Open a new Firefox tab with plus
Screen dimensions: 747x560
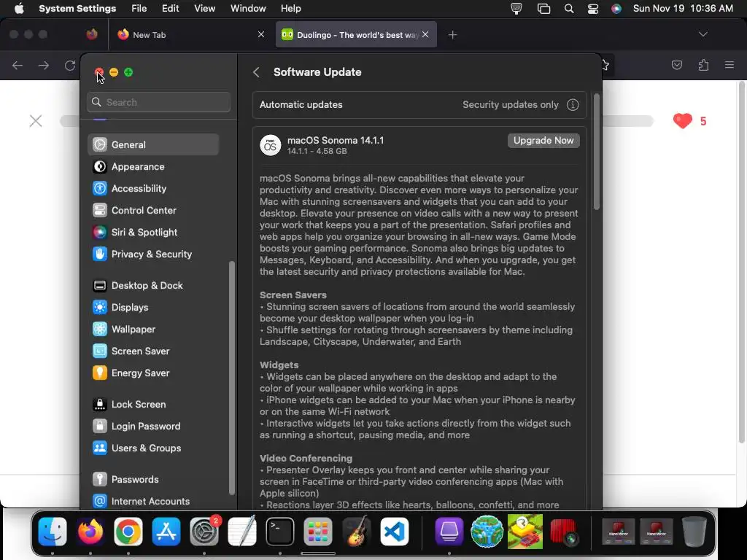pyautogui.click(x=452, y=35)
